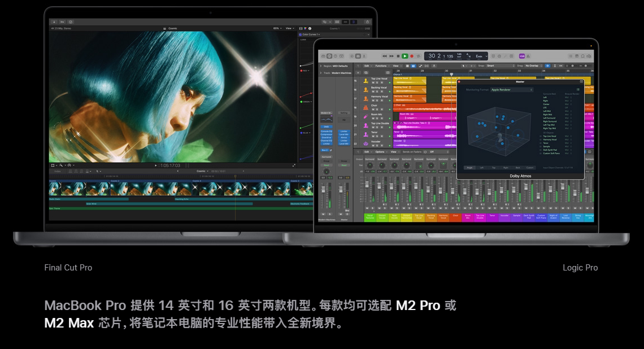Stop playback with the Logic Stop button
644x349 pixels.
[398, 56]
